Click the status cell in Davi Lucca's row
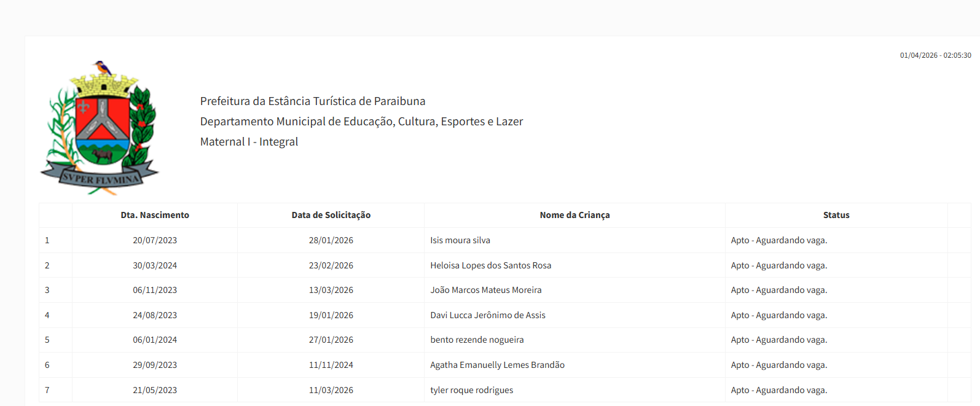980x406 pixels. click(x=778, y=315)
